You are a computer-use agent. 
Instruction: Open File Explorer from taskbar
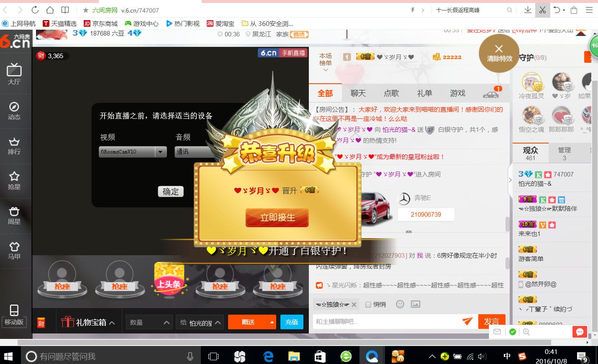pyautogui.click(x=294, y=356)
